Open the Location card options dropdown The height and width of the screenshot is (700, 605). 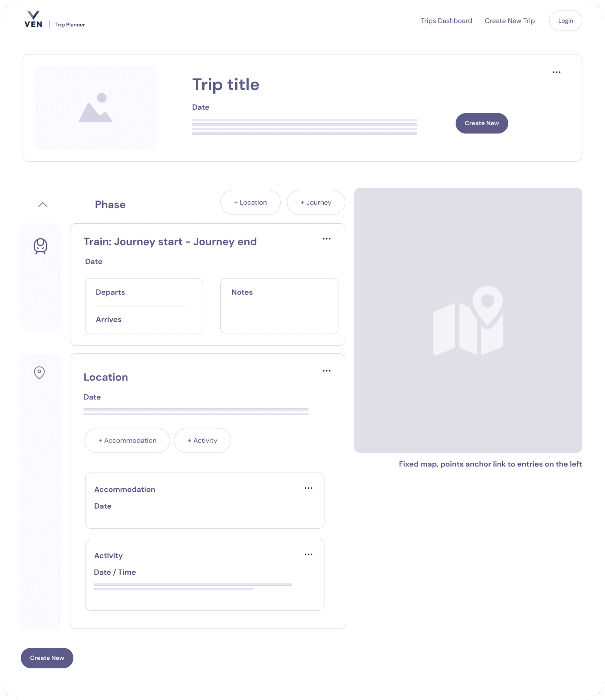pos(326,371)
